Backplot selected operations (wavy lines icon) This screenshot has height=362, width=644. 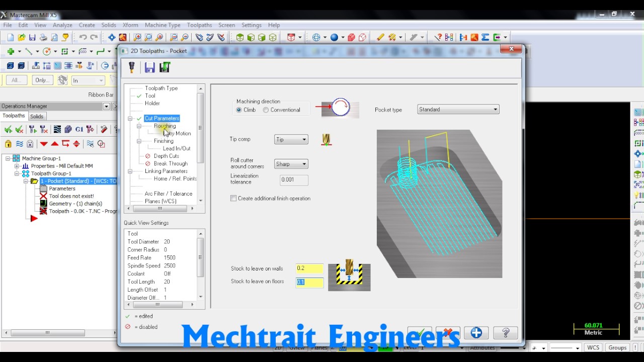pos(57,130)
